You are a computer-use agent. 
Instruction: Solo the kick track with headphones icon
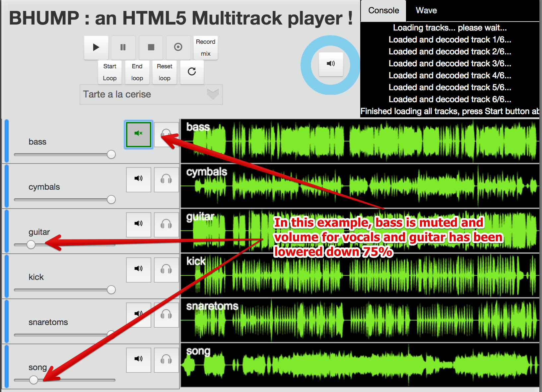(x=166, y=270)
